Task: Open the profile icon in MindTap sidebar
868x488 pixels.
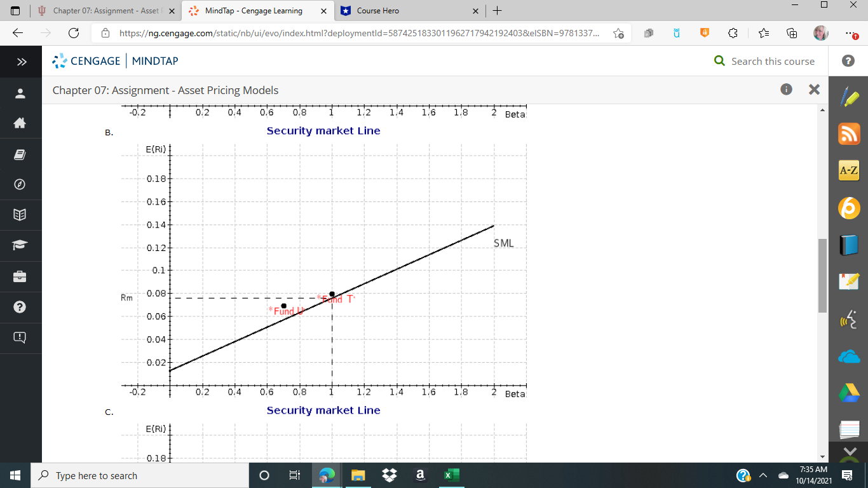Action: 20,93
